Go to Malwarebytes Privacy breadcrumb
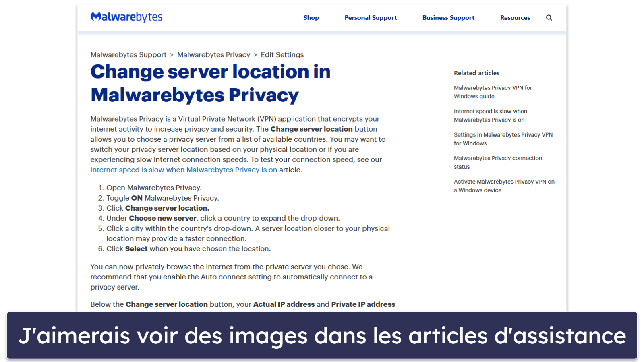The width and height of the screenshot is (644, 362). point(214,55)
